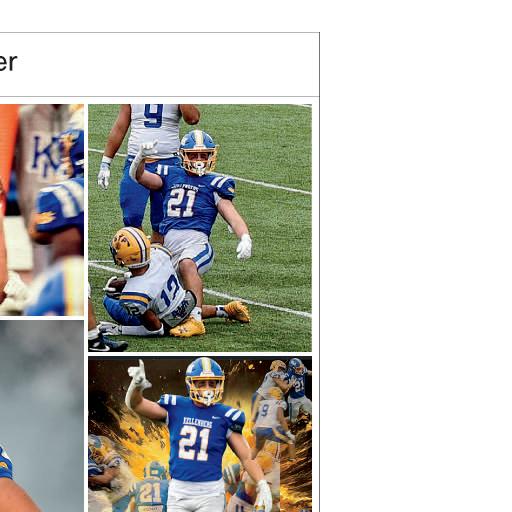The width and height of the screenshot is (512, 512).
Task: Open the photo of player 21 sitting on the grass
Action: [200, 228]
